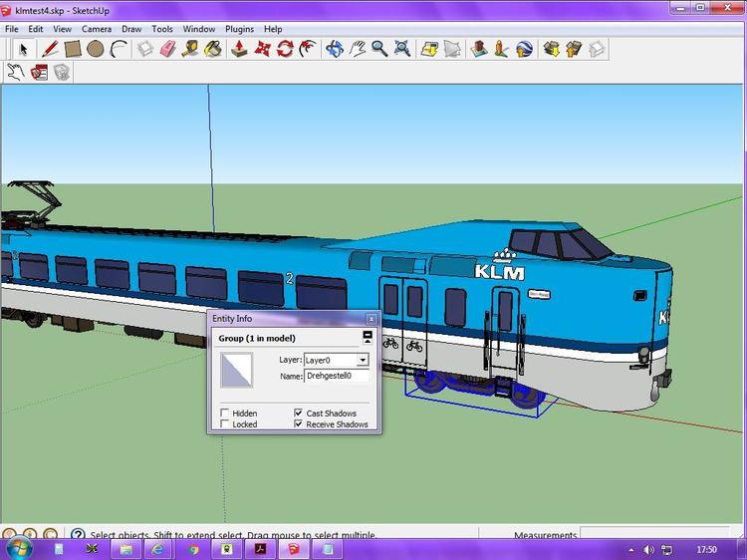The height and width of the screenshot is (560, 747).
Task: Select the Push/Pull tool
Action: click(x=239, y=49)
